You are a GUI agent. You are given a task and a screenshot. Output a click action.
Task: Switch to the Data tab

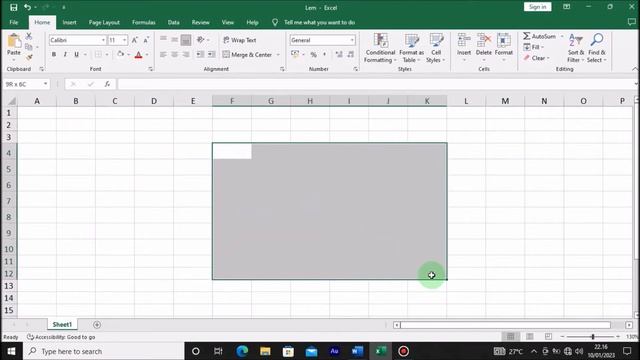173,22
